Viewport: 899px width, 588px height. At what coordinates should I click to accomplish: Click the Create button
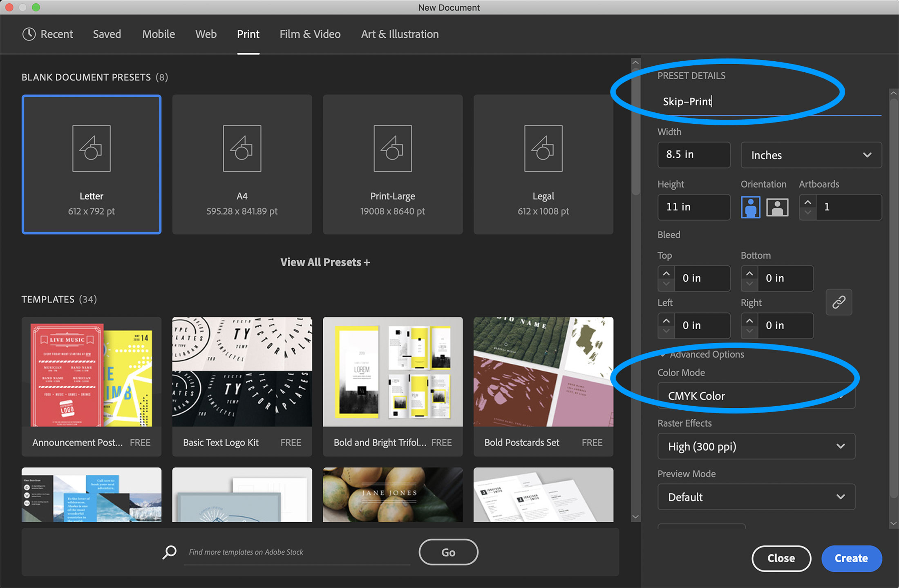[x=852, y=558]
